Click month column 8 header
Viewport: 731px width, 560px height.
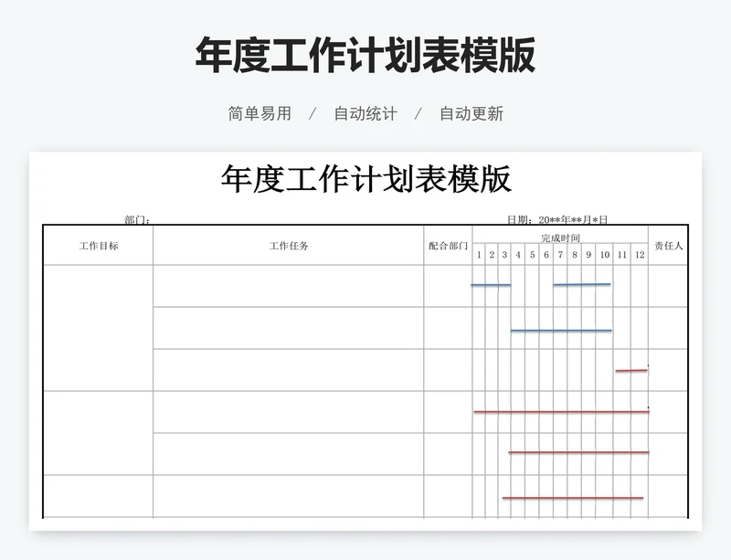(x=575, y=255)
